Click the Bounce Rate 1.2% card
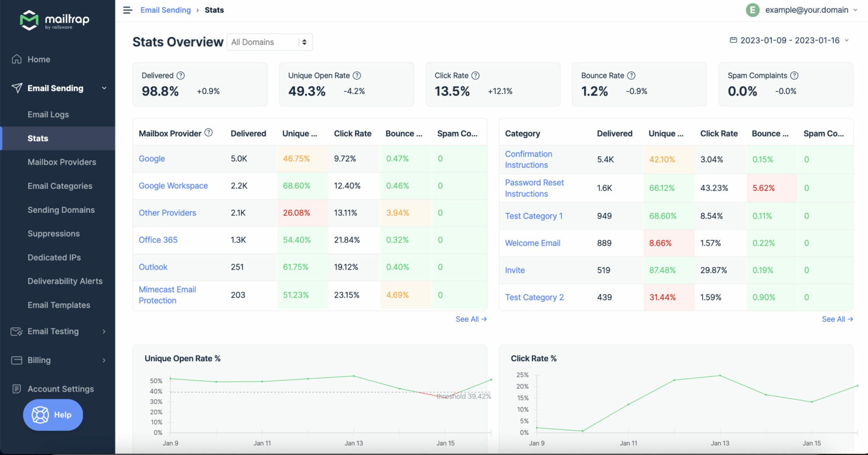The height and width of the screenshot is (455, 868). click(x=639, y=84)
